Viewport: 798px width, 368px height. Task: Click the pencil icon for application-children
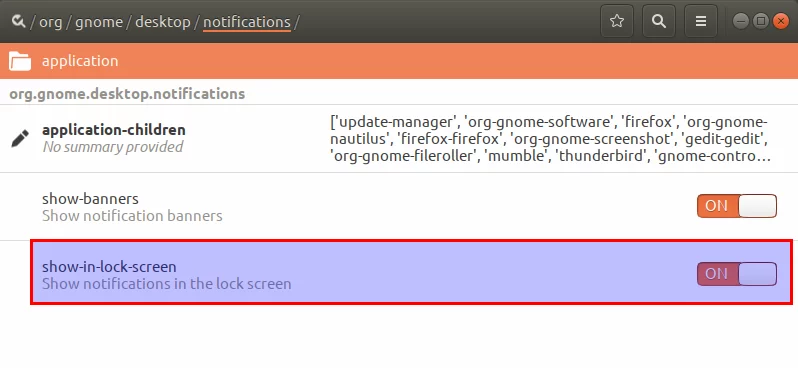click(20, 138)
